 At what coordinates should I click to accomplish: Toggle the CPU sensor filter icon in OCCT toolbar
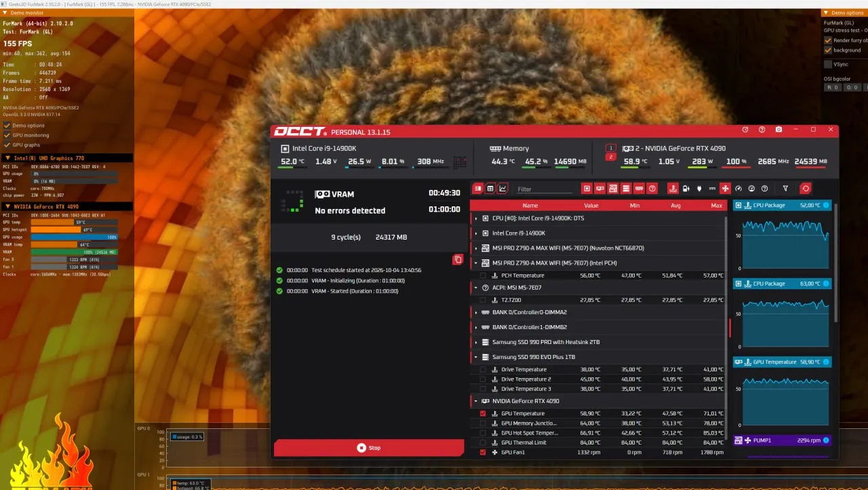tap(587, 189)
